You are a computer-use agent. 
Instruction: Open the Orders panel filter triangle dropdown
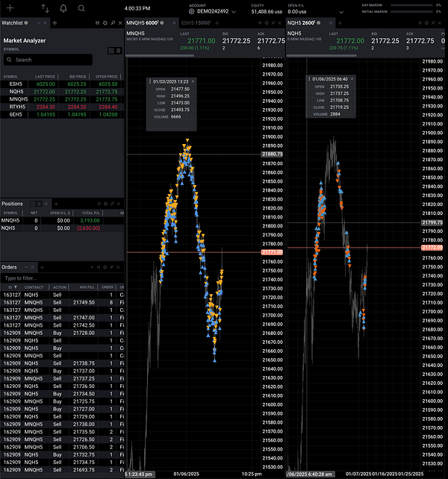(92, 267)
